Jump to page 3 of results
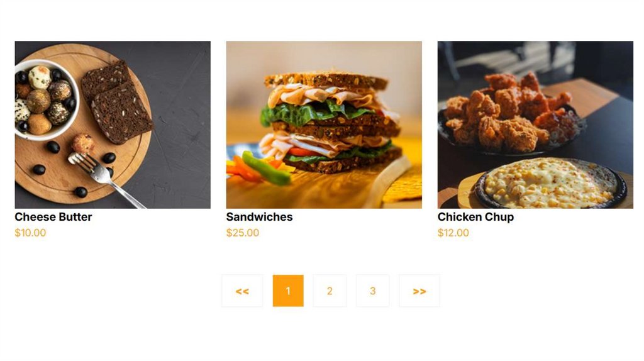The height and width of the screenshot is (361, 644). [x=372, y=291]
